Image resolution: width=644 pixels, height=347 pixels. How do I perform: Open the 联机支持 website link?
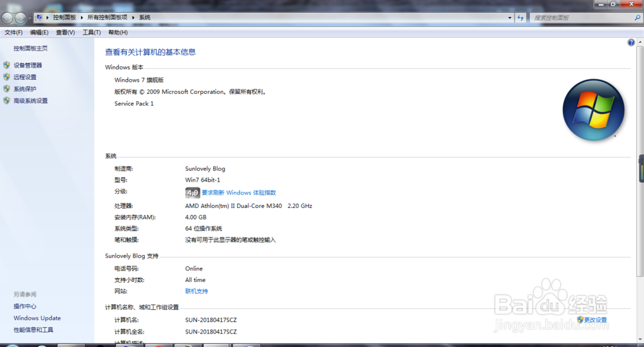coord(196,291)
